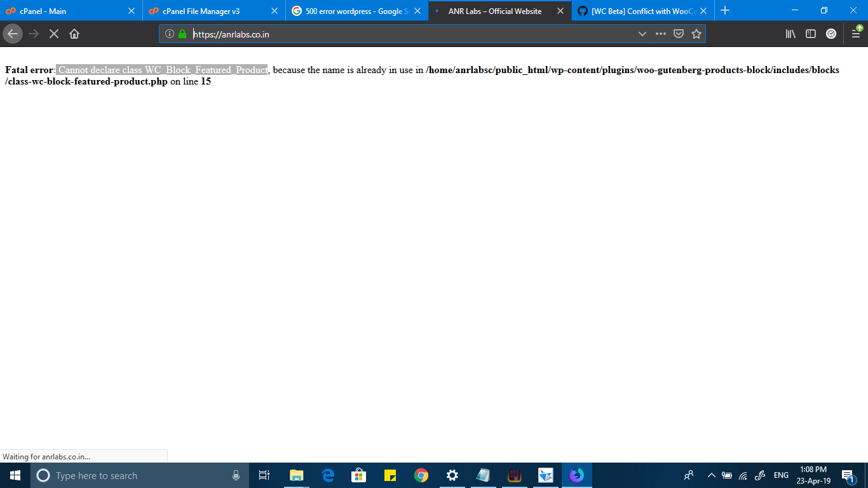Click the ENG language indicator in tray
The image size is (868, 488).
pos(780,475)
